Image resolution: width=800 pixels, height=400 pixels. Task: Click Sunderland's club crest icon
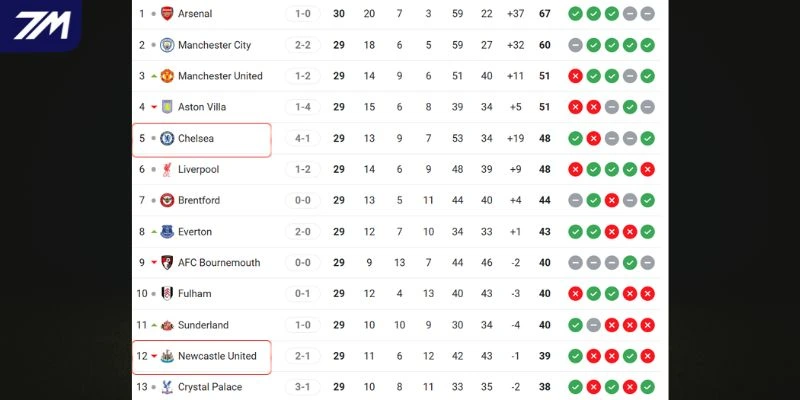[x=167, y=325]
